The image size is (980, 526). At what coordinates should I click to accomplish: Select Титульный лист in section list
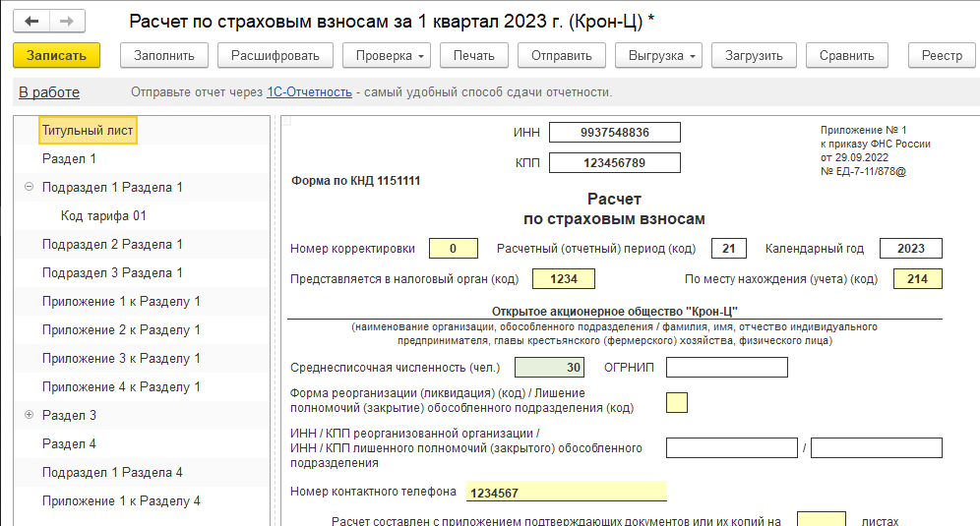pos(88,130)
